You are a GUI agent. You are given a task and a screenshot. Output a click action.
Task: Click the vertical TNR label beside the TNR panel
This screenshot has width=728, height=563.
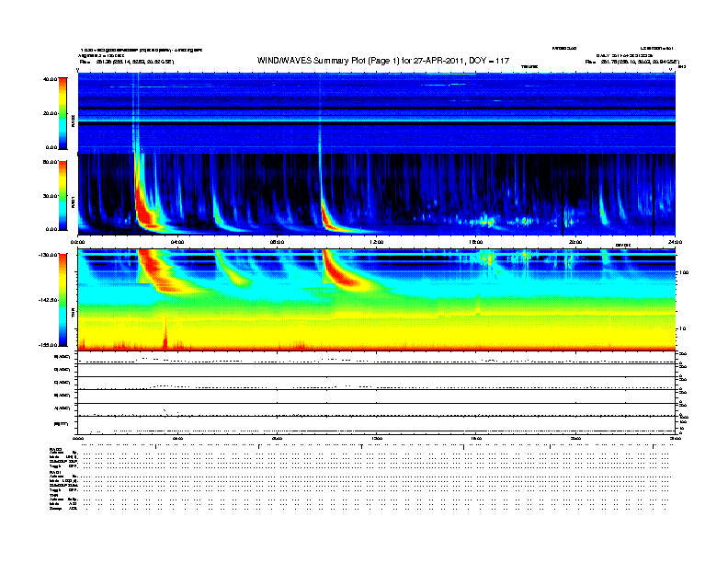click(74, 315)
